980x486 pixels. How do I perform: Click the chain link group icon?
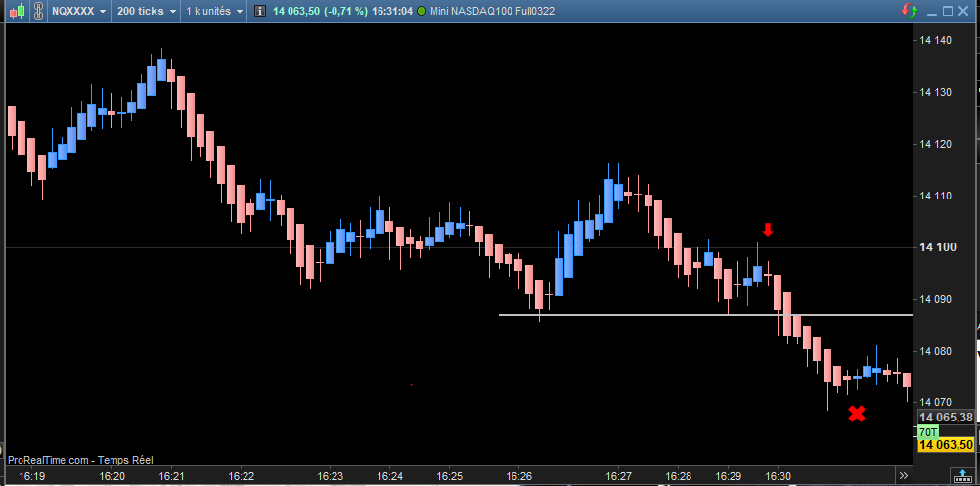38,11
